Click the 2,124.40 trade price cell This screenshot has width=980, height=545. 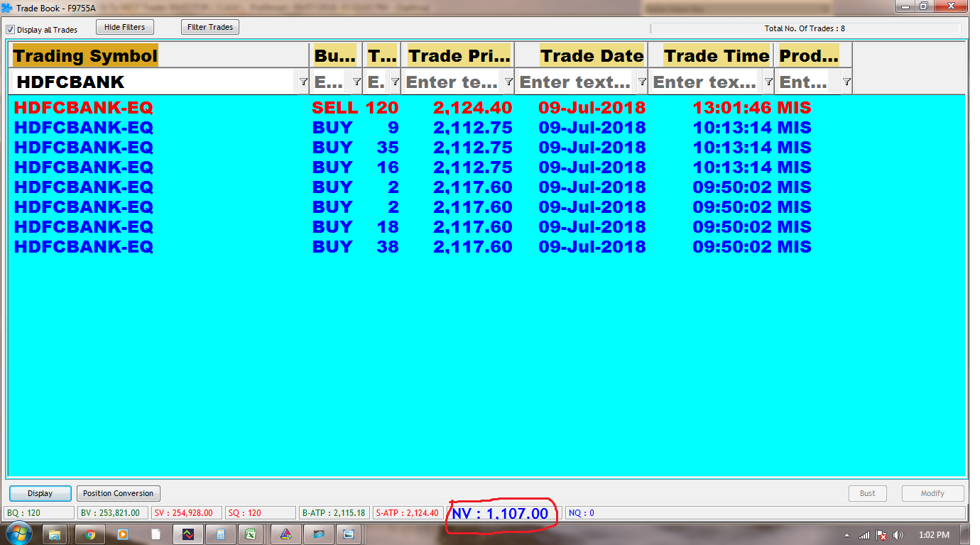point(472,108)
